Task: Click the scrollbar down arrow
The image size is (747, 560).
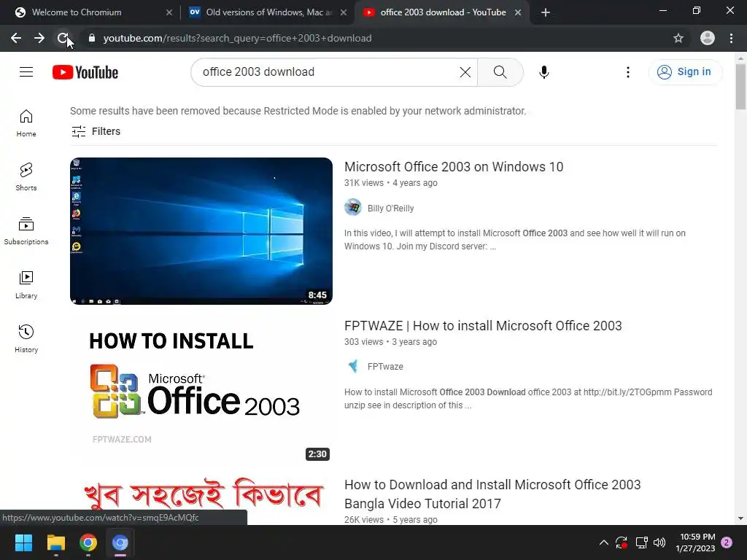Action: [740, 518]
